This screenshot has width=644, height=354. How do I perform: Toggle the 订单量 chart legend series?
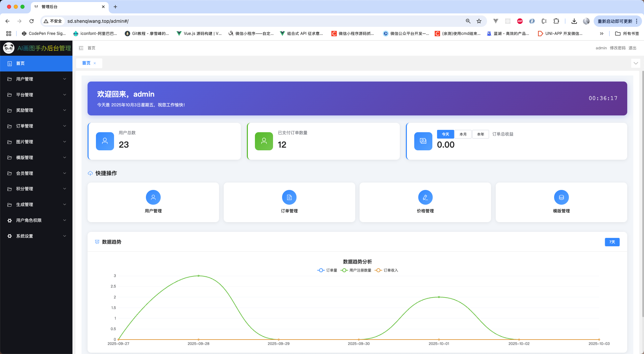327,270
